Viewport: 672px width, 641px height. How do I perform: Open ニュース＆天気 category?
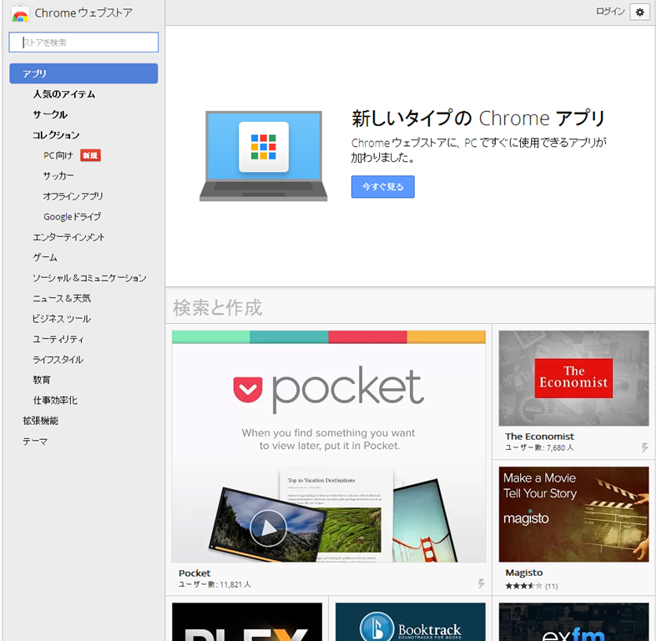coord(62,298)
